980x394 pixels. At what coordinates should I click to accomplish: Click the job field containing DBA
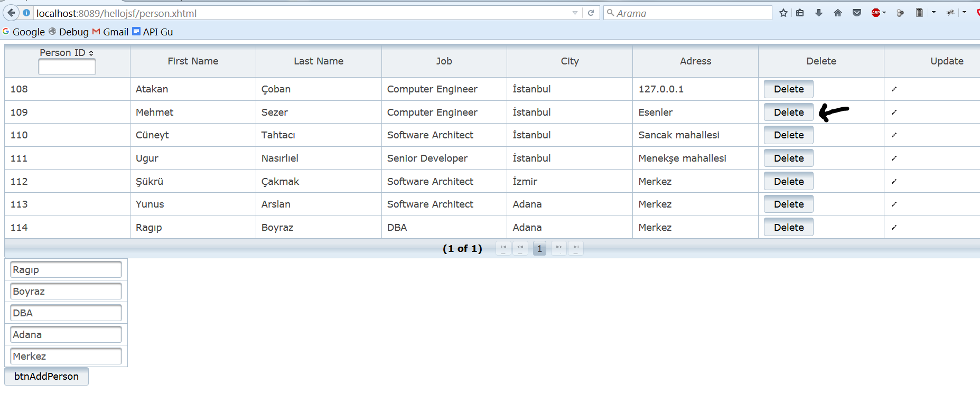coord(66,313)
